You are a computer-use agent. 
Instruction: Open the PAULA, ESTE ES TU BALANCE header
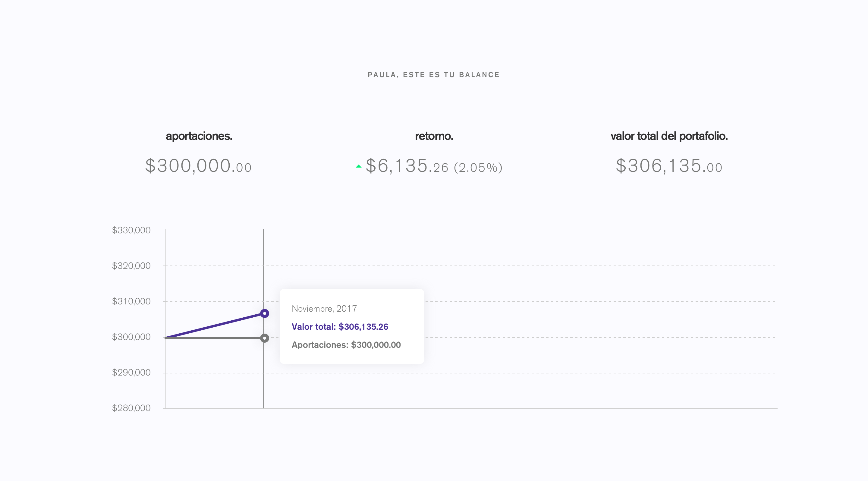433,74
